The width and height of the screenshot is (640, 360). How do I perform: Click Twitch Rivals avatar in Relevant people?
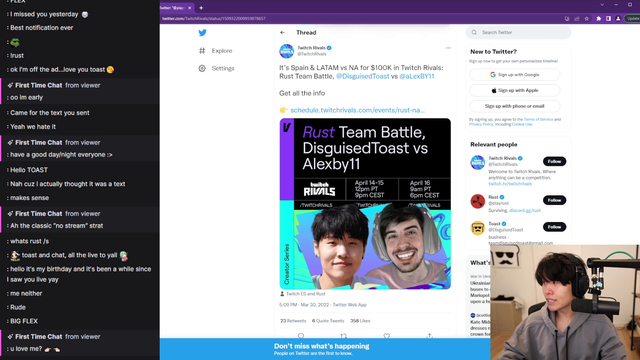pos(478,162)
